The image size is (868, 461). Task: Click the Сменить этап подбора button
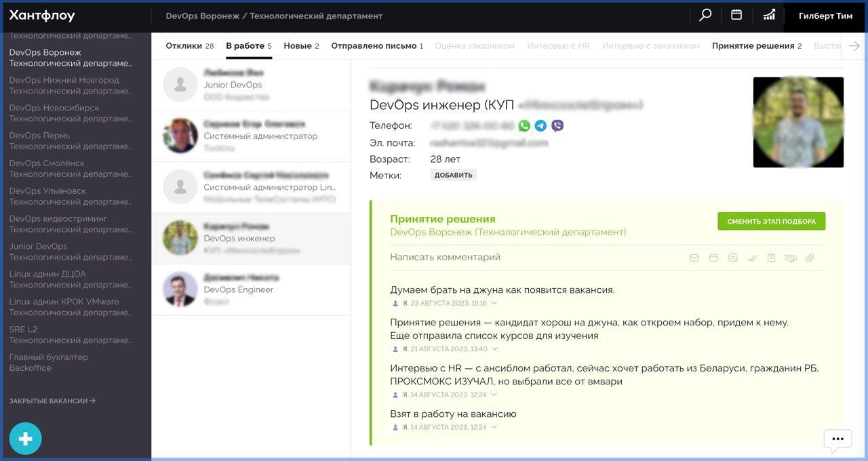click(x=772, y=222)
